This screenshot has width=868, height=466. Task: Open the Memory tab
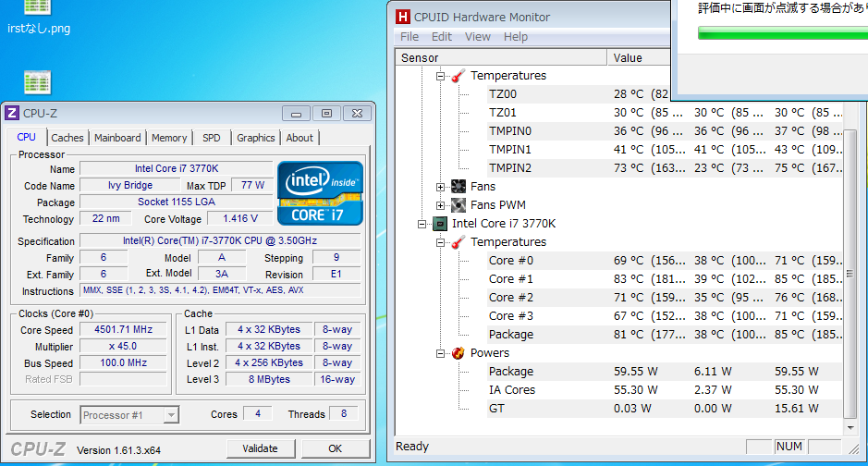click(169, 138)
